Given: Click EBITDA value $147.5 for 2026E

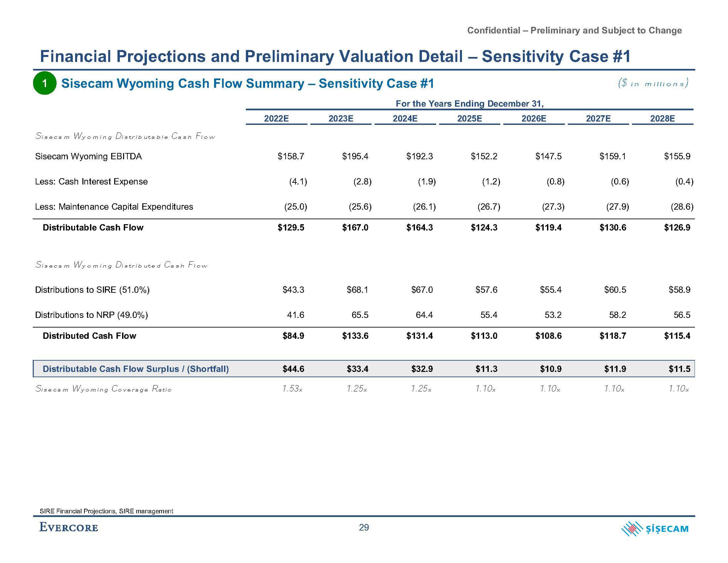Looking at the screenshot, I should (x=548, y=156).
